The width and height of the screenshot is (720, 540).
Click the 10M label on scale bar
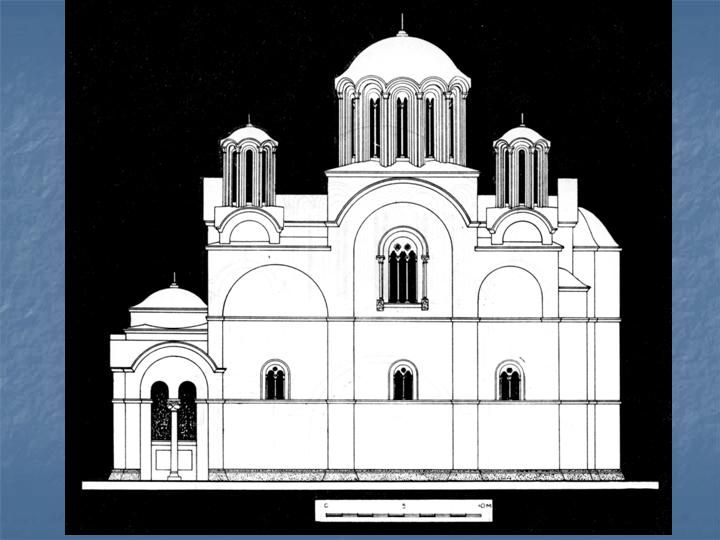(484, 506)
